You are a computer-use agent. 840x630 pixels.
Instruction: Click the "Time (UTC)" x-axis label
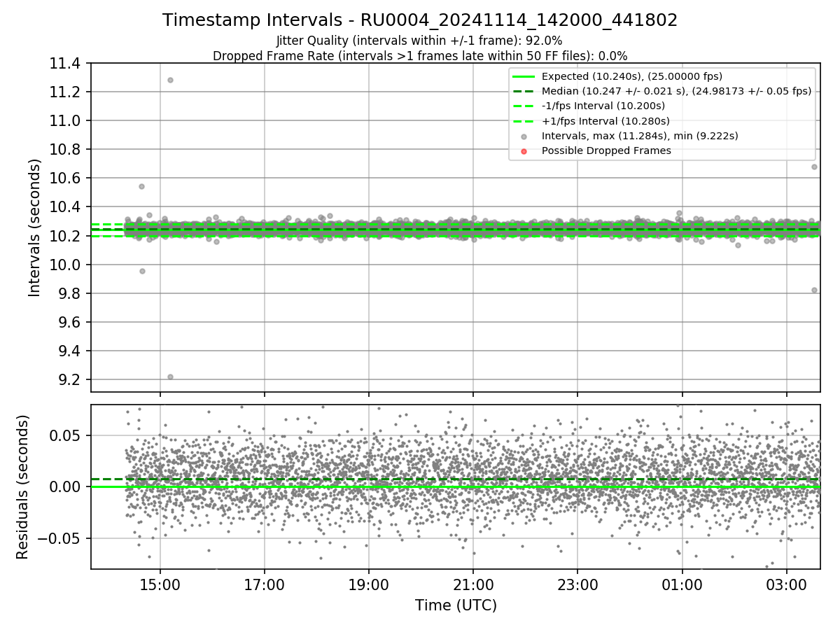(456, 605)
